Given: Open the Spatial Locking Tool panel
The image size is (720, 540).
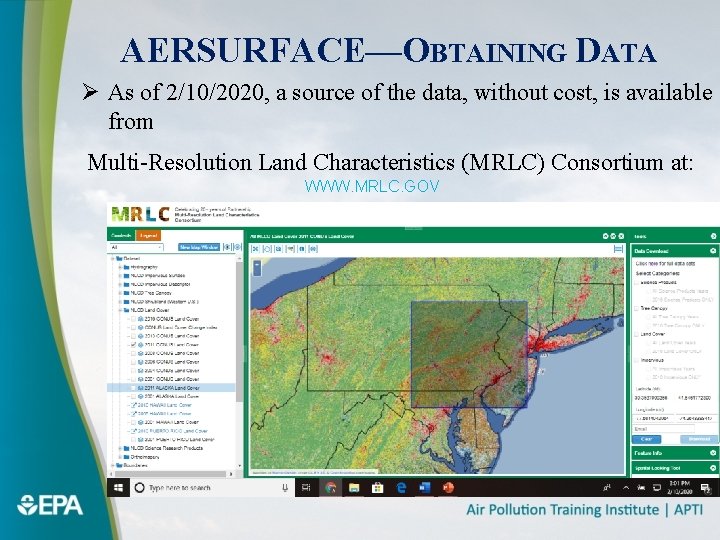Looking at the screenshot, I should tap(674, 468).
